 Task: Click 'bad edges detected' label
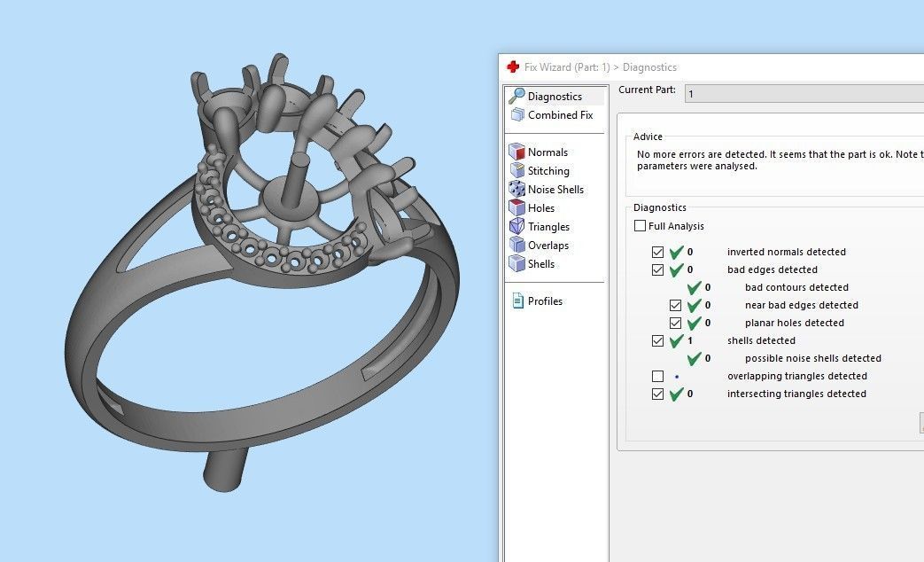(772, 269)
